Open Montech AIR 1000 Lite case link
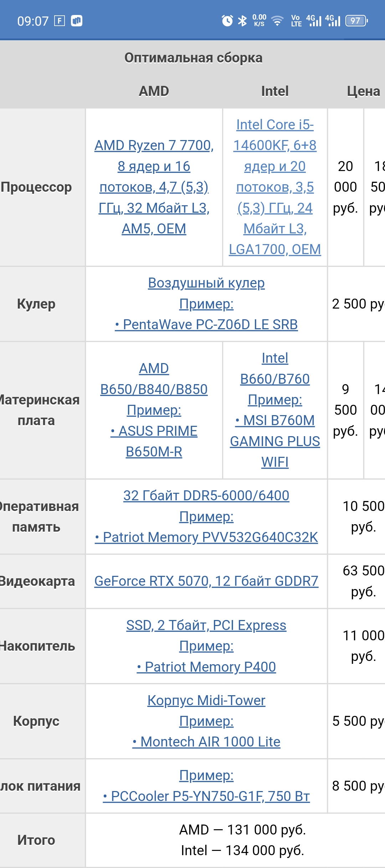 pos(206,742)
